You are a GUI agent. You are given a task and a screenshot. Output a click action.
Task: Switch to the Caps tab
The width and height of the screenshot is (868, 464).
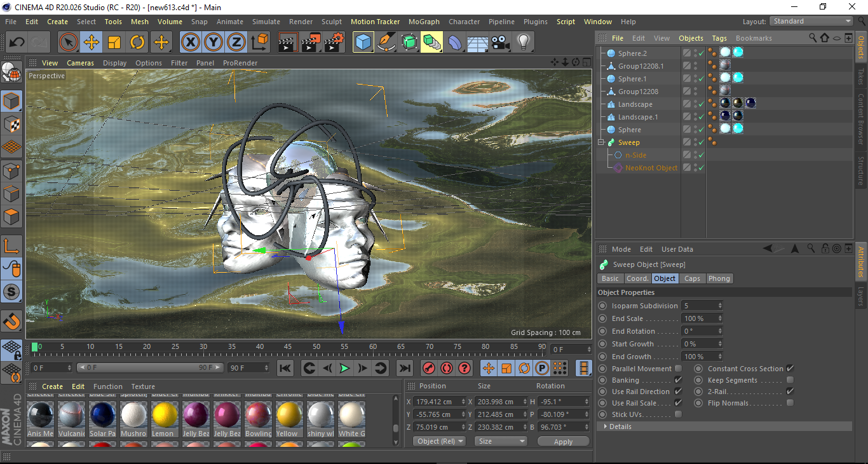click(x=692, y=278)
